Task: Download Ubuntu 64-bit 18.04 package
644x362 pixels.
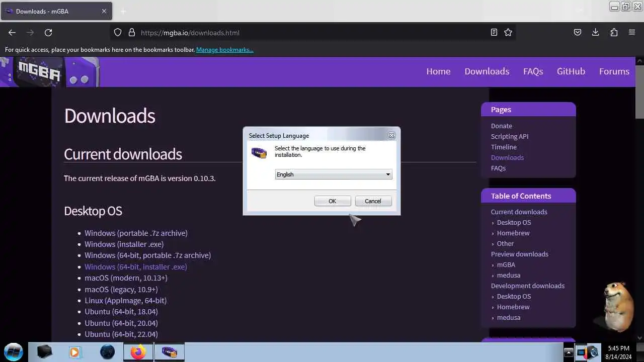Action: 121,312
